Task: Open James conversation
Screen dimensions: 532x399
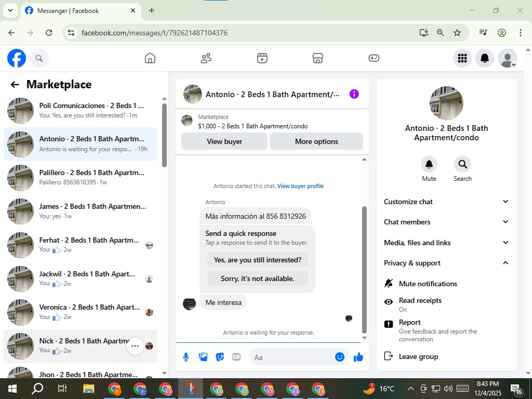Action: (x=80, y=211)
